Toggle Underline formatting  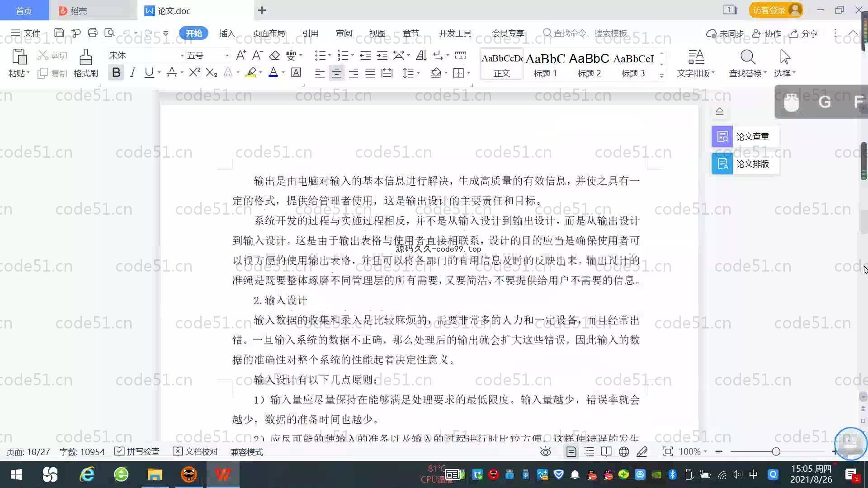click(149, 72)
